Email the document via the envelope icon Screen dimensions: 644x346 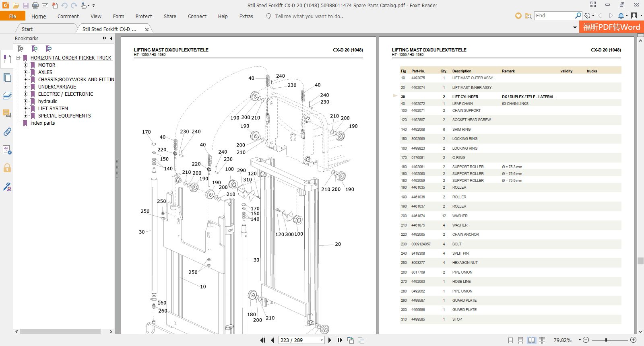click(x=45, y=6)
